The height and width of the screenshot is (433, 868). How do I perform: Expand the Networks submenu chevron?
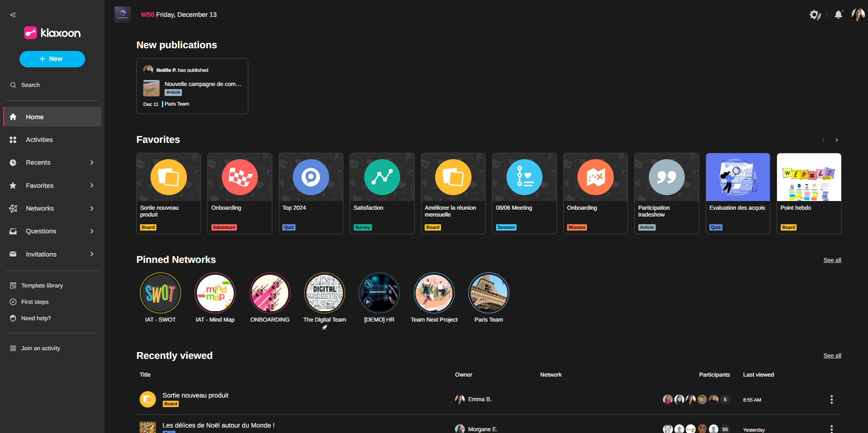point(92,209)
